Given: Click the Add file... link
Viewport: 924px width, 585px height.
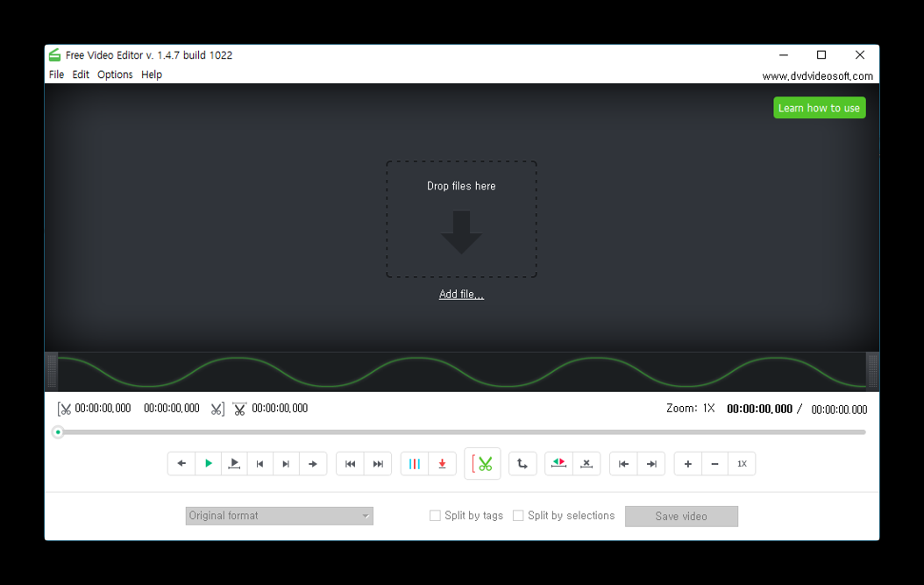Looking at the screenshot, I should (461, 295).
